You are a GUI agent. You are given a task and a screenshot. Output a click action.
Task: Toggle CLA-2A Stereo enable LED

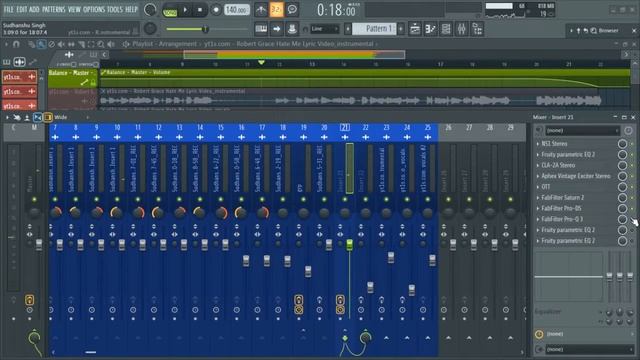point(632,165)
